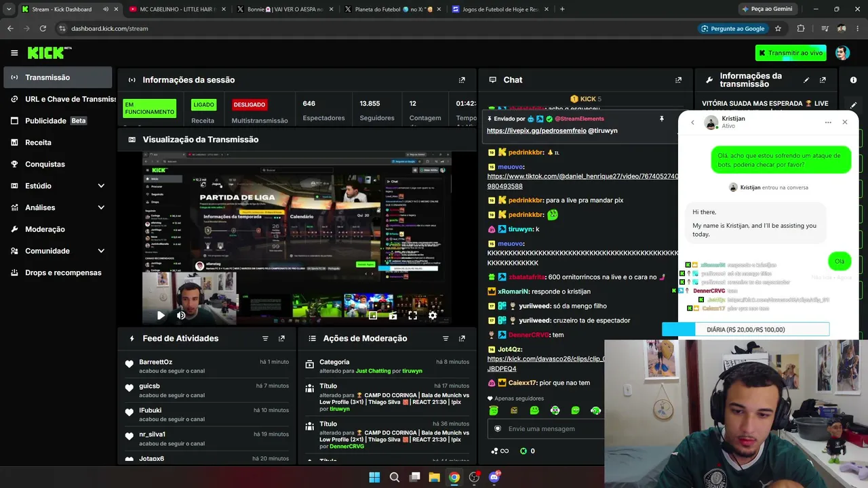Filter the Ações de Moderação list
The width and height of the screenshot is (868, 488).
446,338
